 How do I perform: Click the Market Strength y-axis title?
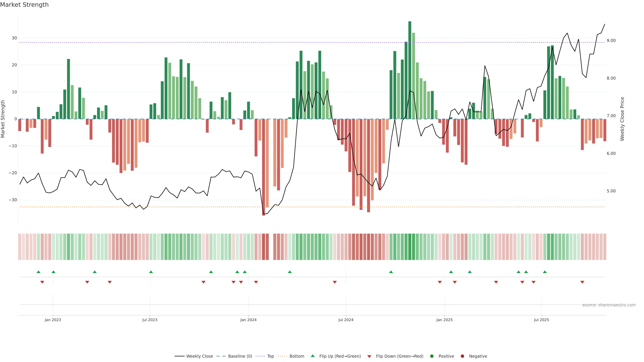pos(3,119)
